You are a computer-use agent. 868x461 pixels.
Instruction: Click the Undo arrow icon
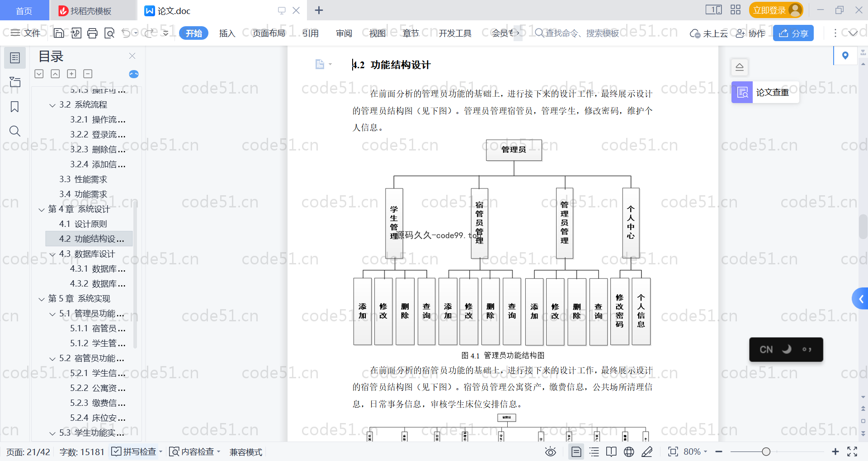[126, 33]
